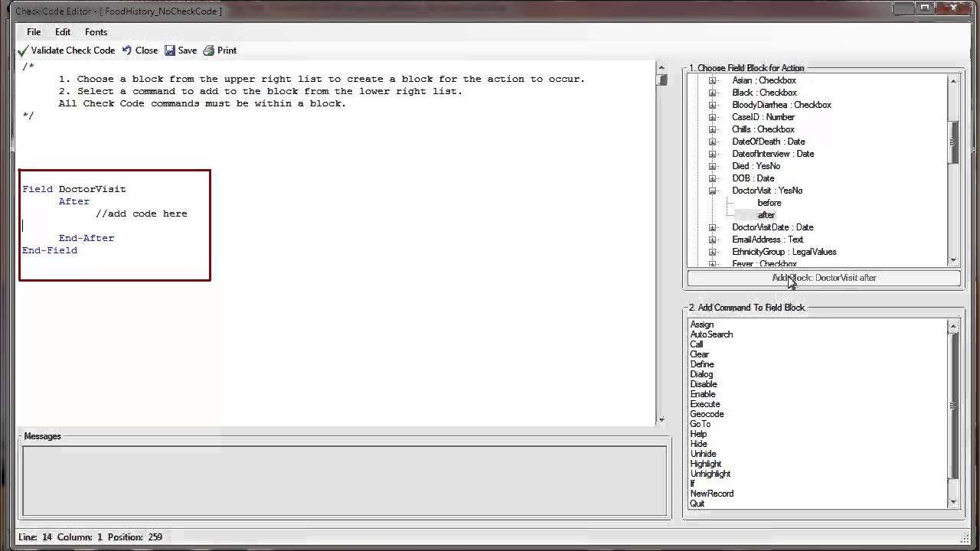The height and width of the screenshot is (551, 980).
Task: Expand the DOB : Date node
Action: pos(712,178)
